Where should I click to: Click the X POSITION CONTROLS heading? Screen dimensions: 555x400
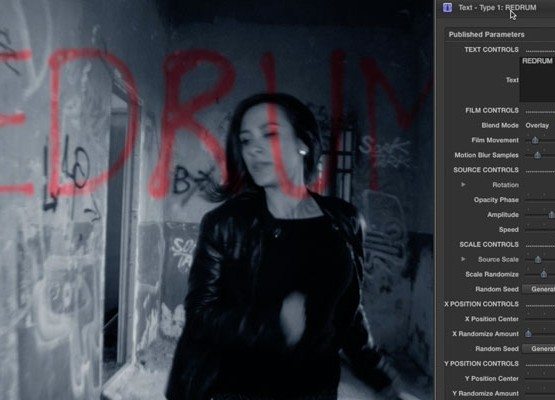481,304
